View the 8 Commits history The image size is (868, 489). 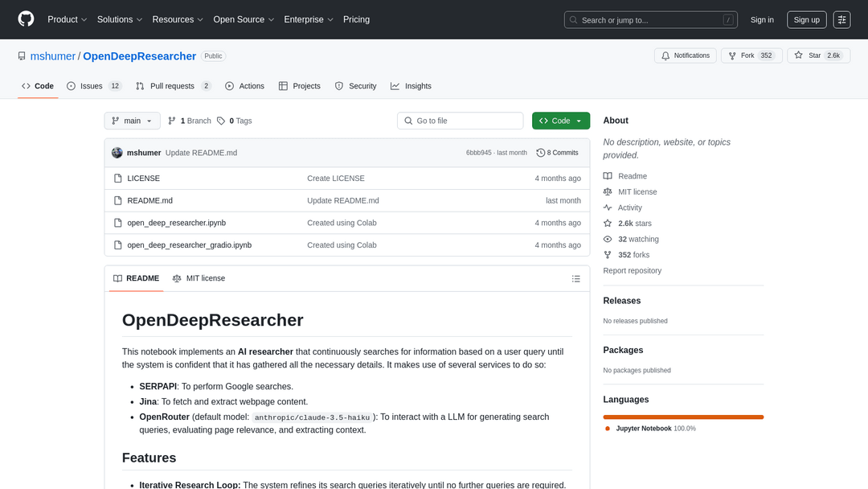557,153
